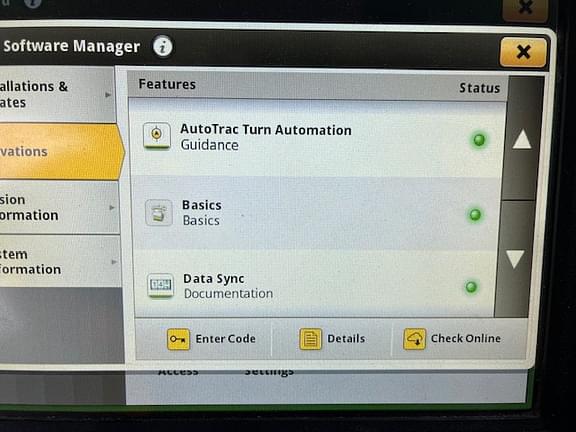Close the Software Manager window
Image resolution: width=576 pixels, height=432 pixels.
[x=523, y=52]
